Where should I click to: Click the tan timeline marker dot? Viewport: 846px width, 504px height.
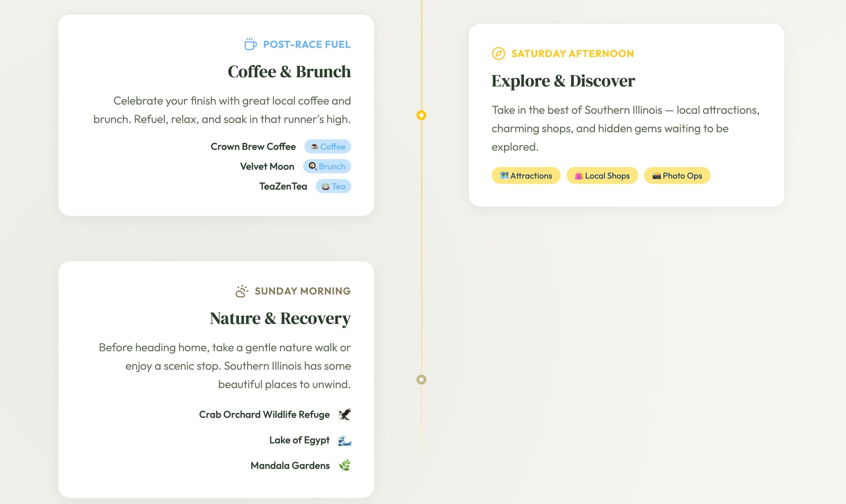421,380
